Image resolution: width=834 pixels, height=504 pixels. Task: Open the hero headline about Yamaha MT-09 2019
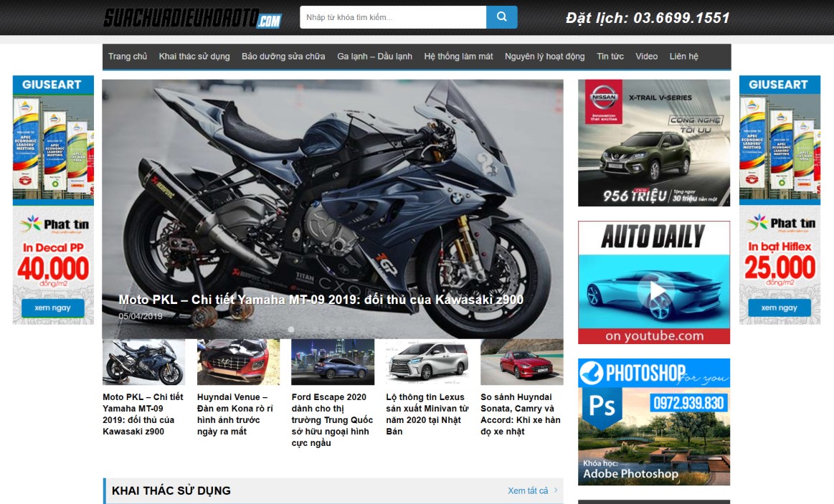click(x=321, y=300)
